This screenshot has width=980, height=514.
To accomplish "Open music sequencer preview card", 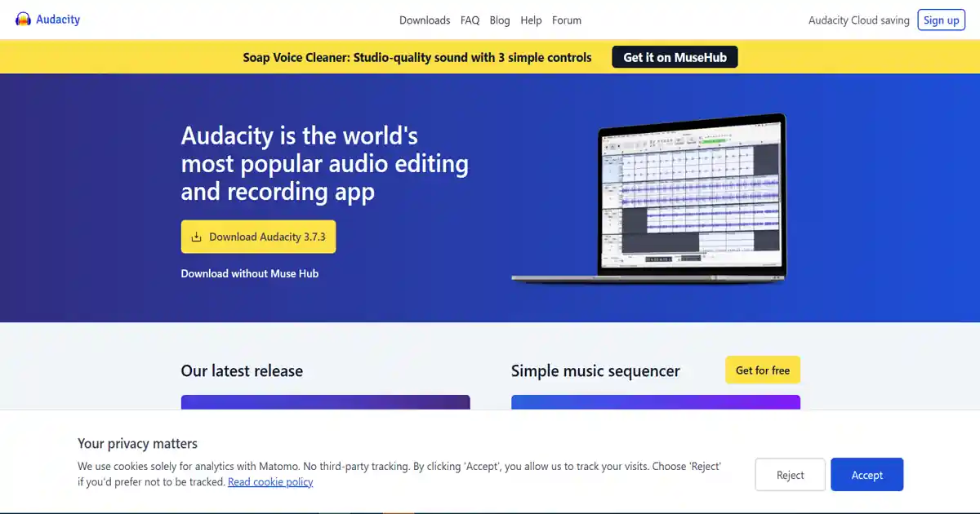I will coord(656,402).
